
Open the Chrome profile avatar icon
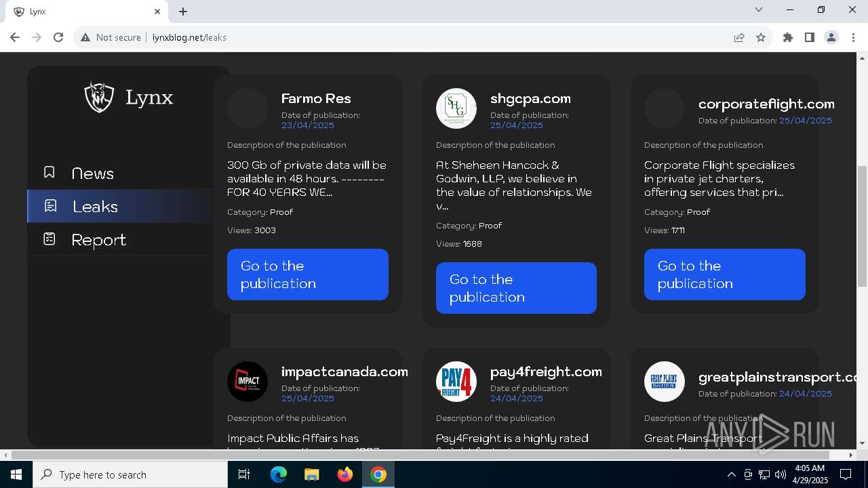point(831,37)
